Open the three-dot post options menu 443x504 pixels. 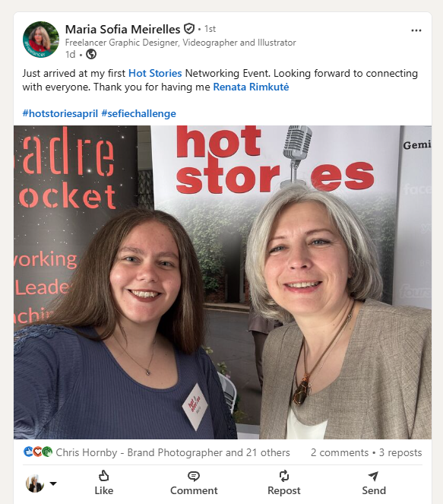point(416,30)
